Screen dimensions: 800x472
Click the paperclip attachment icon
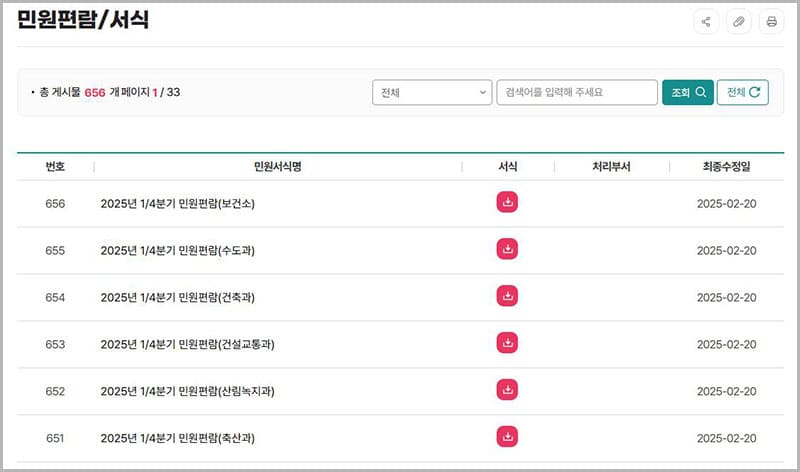[738, 22]
